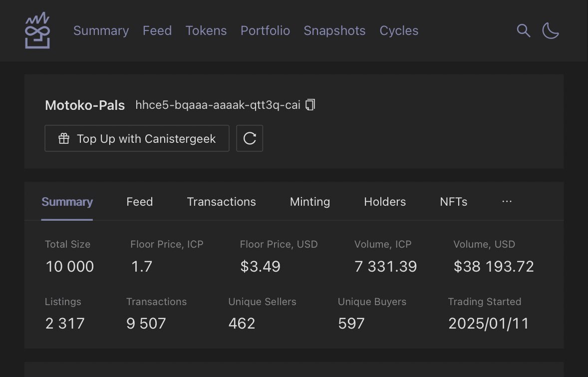Screen dimensions: 588x377
Task: Toggle dark mode moon icon
Action: click(x=551, y=30)
